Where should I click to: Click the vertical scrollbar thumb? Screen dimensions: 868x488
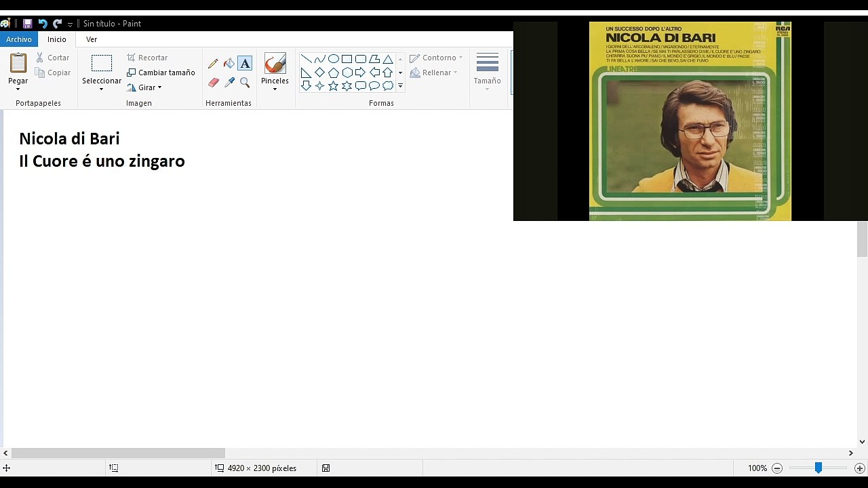coord(862,239)
